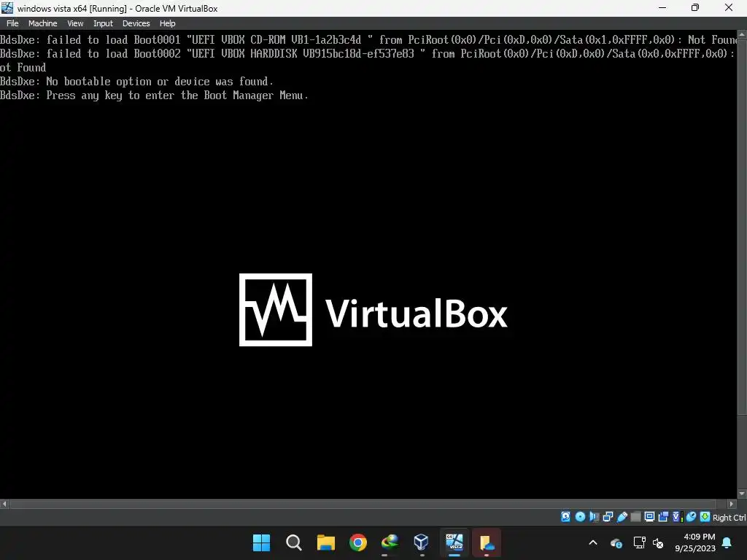The width and height of the screenshot is (747, 560).
Task: Click the 'Press any key' boot message line
Action: [x=154, y=96]
